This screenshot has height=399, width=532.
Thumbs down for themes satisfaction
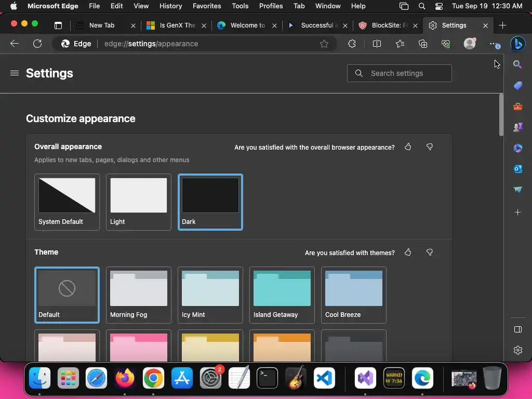(x=430, y=252)
